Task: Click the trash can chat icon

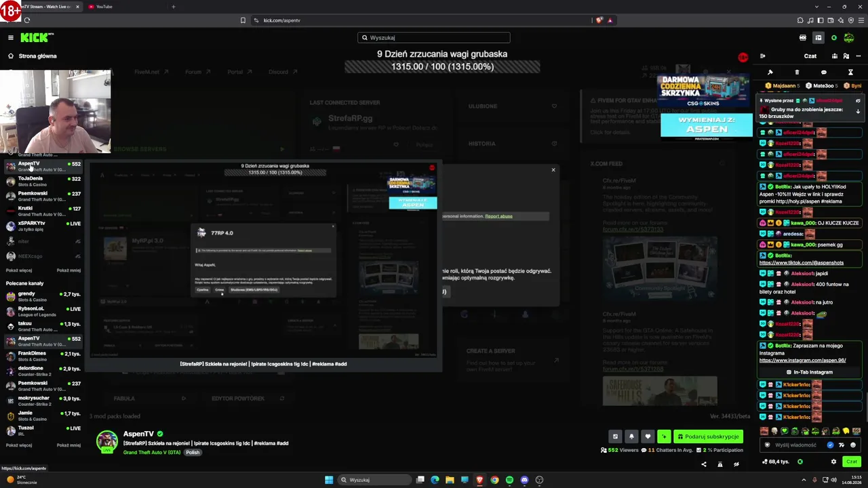Action: point(797,72)
